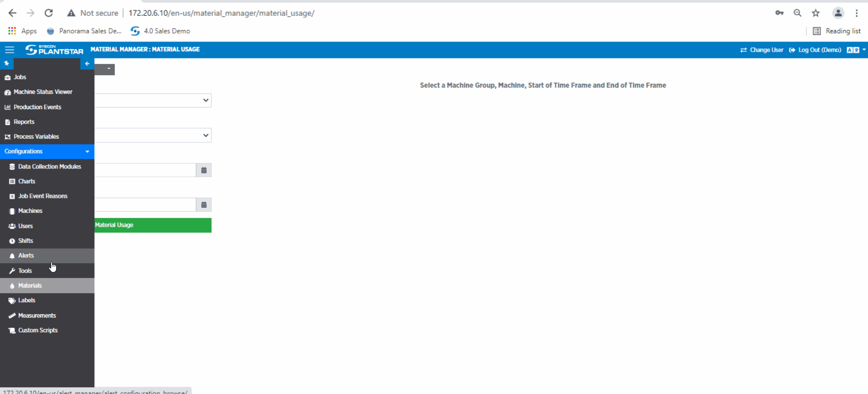Click the end time frame input field
868x394 pixels.
pyautogui.click(x=145, y=205)
